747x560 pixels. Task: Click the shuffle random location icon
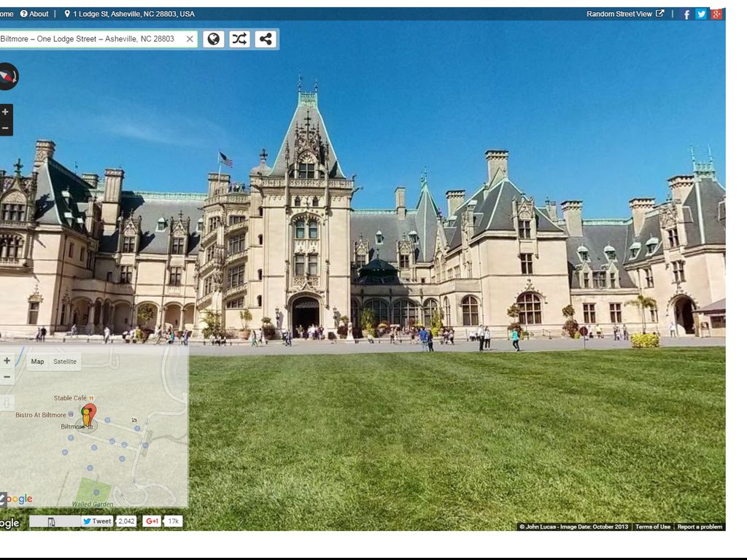[x=239, y=39]
